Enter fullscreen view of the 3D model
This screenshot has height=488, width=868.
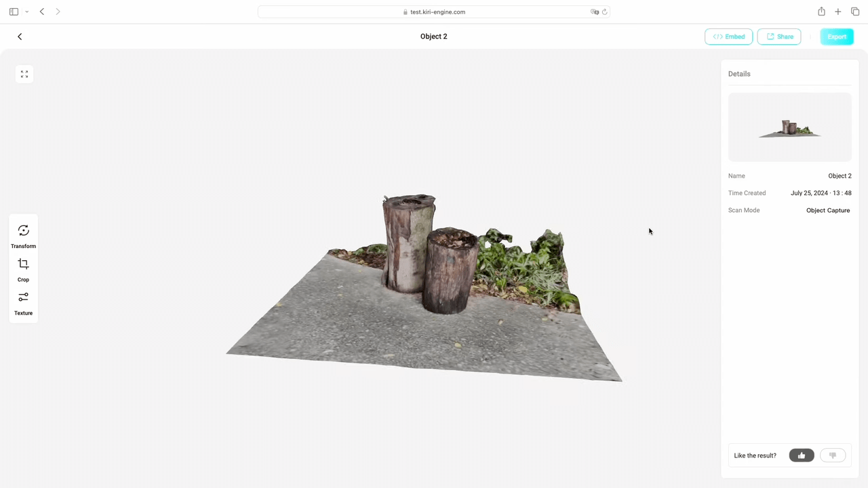[24, 74]
